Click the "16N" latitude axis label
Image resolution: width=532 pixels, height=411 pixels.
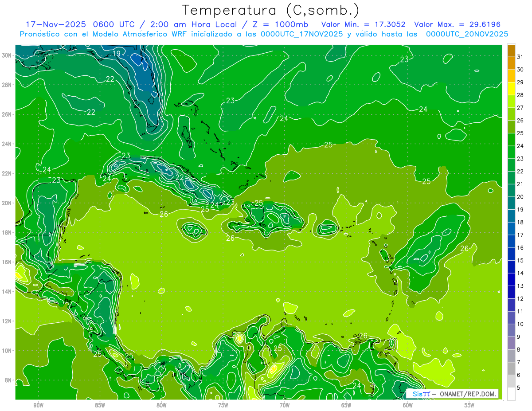[8, 262]
